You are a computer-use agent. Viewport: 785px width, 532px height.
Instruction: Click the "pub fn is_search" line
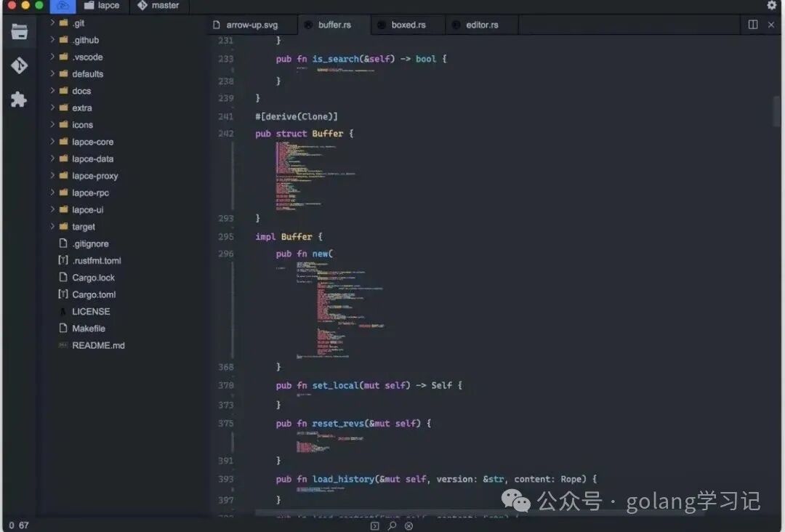pos(361,59)
